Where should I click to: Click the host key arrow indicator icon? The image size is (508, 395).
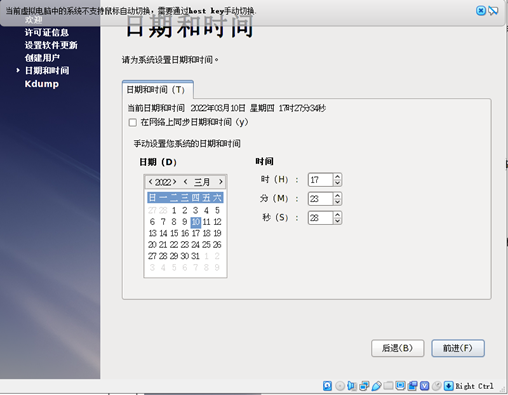(449, 386)
